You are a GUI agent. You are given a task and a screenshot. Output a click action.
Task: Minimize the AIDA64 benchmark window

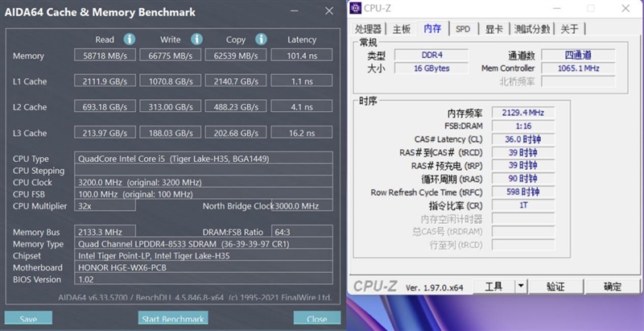(x=294, y=11)
